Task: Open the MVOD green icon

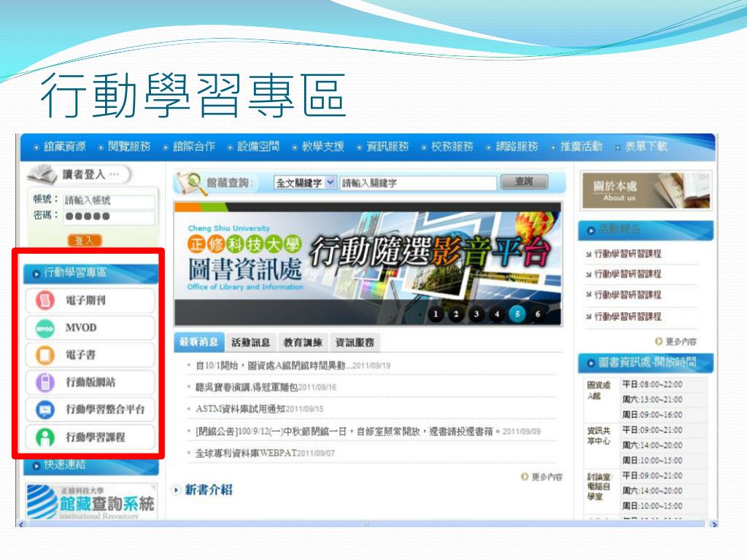Action: [45, 328]
